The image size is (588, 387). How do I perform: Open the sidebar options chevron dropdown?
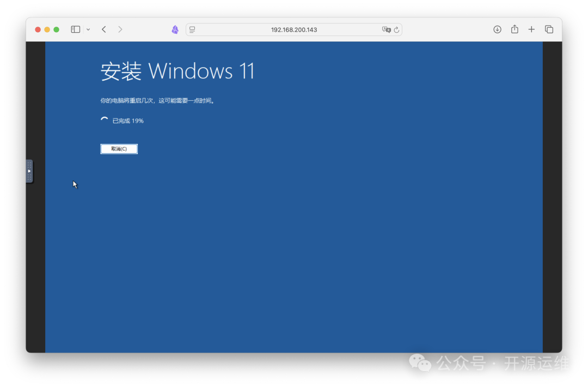tap(88, 29)
